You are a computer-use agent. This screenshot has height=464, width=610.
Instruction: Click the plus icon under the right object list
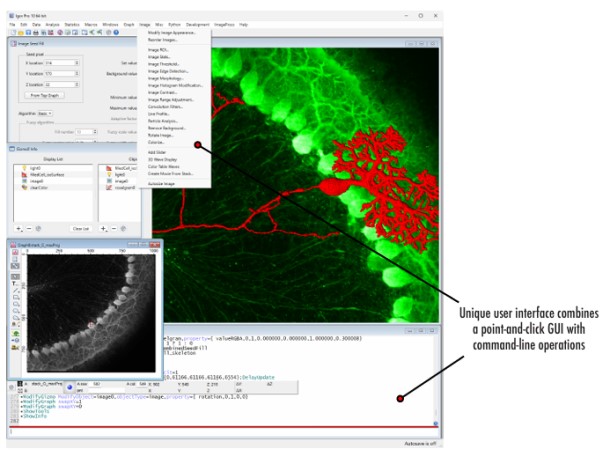click(103, 228)
